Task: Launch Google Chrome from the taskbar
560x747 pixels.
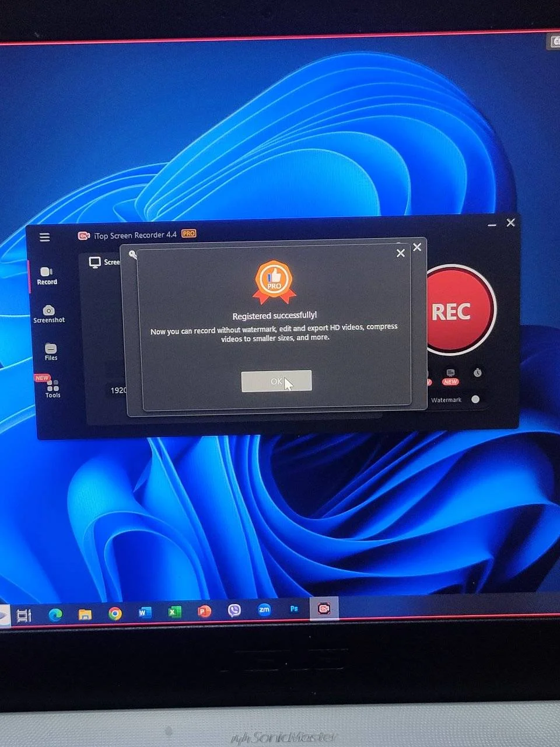Action: tap(115, 613)
